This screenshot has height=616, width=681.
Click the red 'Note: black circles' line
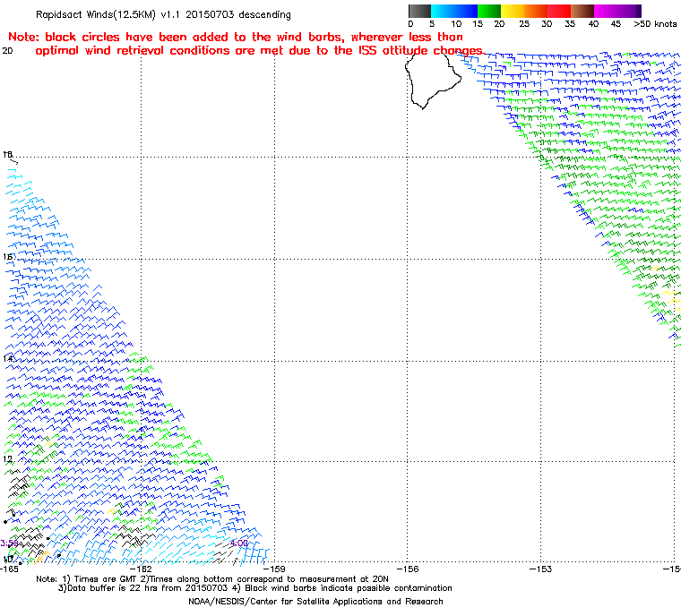236,37
